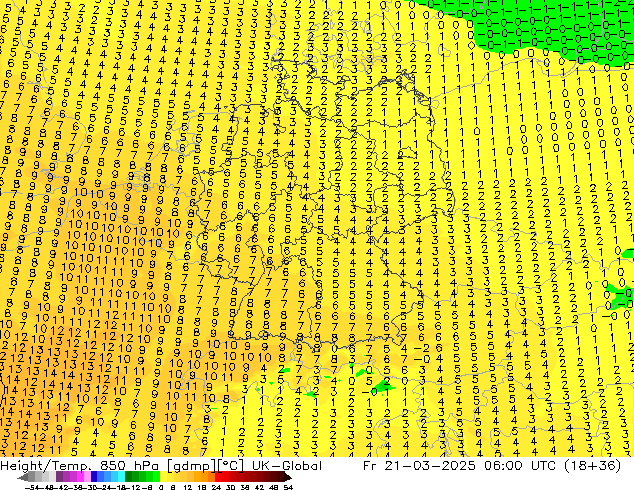Click the "Fr 21-03-2025" date text

(x=419, y=465)
